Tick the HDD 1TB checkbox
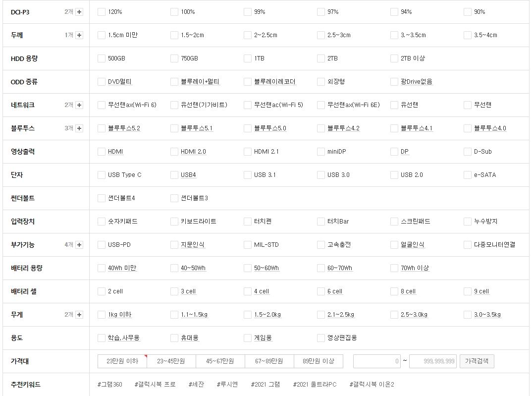Image resolution: width=532 pixels, height=396 pixels. pyautogui.click(x=248, y=58)
